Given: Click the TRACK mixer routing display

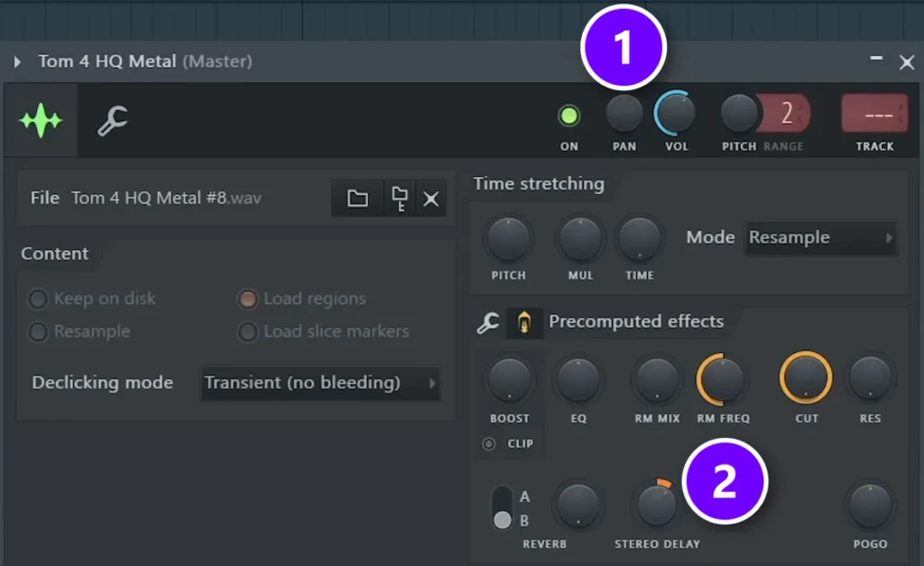Looking at the screenshot, I should coord(874,113).
